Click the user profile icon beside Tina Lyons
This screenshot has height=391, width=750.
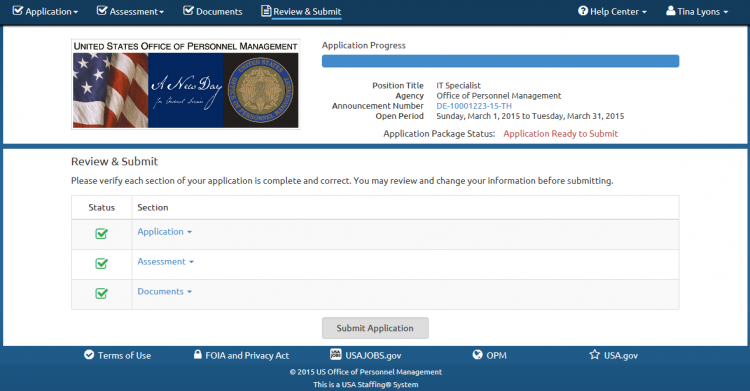671,11
